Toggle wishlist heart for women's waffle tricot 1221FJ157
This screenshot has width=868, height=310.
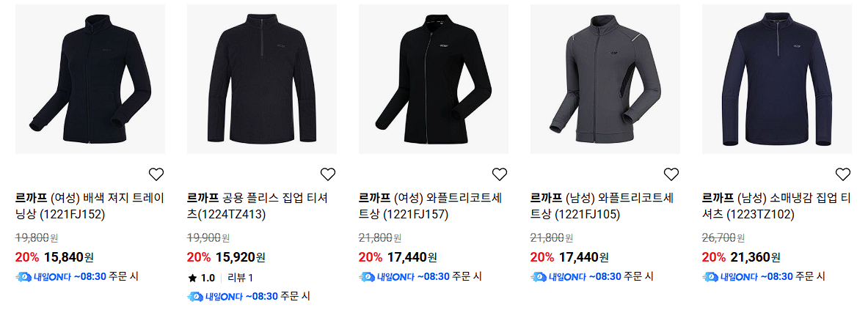point(500,174)
